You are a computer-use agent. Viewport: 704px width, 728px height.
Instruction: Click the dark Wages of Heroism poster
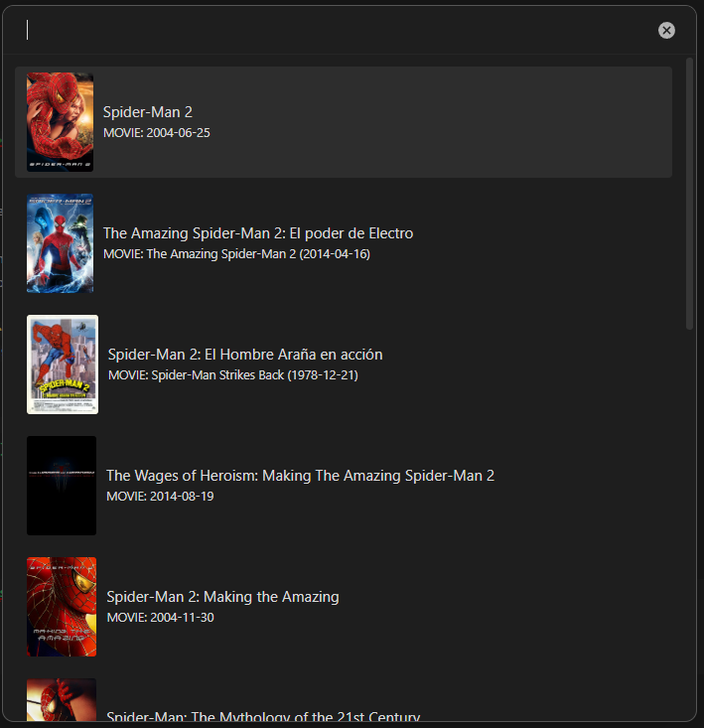(x=62, y=486)
